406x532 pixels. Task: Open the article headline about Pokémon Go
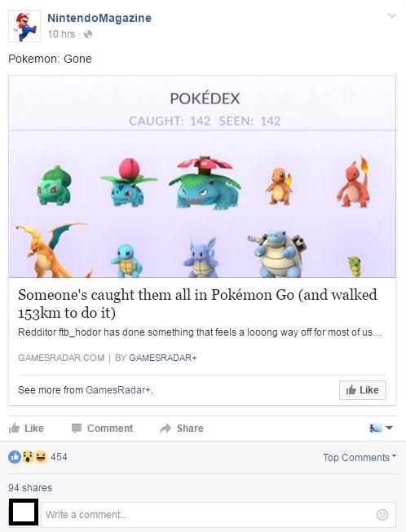point(197,303)
